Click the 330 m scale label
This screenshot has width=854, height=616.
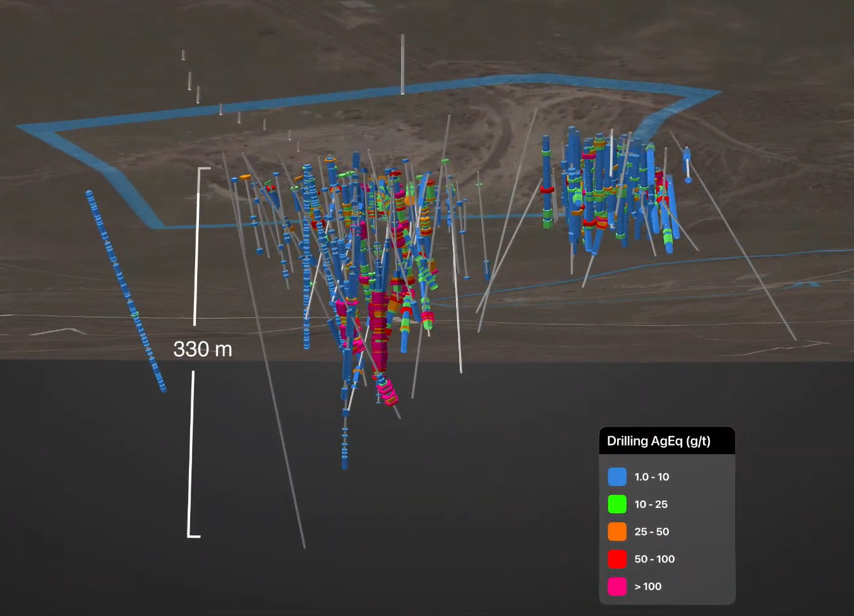click(203, 349)
